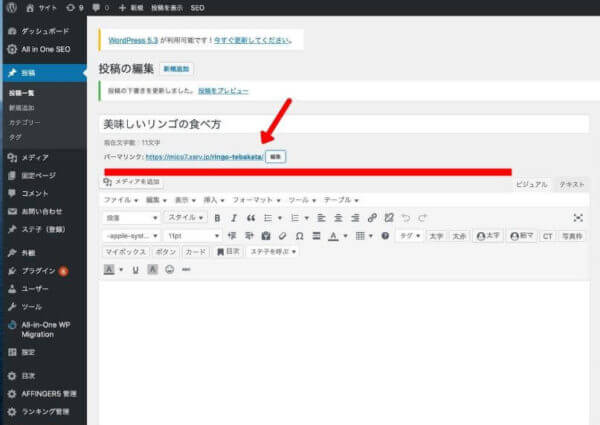Click the insert link icon

click(372, 218)
